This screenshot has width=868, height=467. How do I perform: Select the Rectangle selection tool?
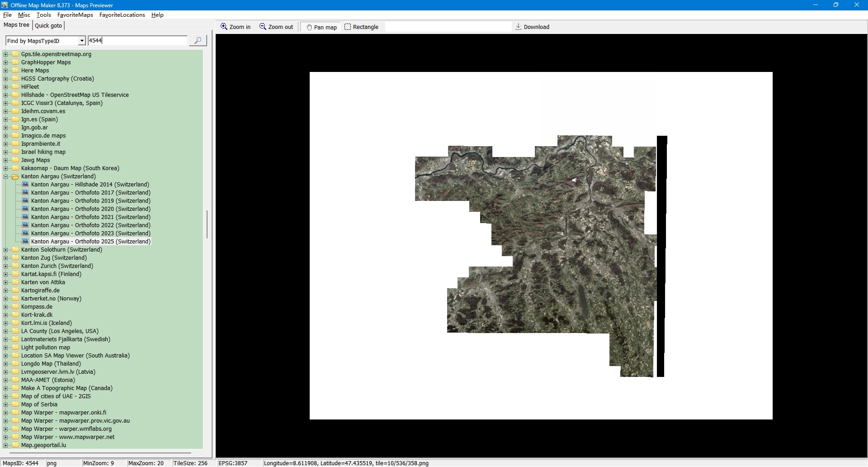(361, 27)
